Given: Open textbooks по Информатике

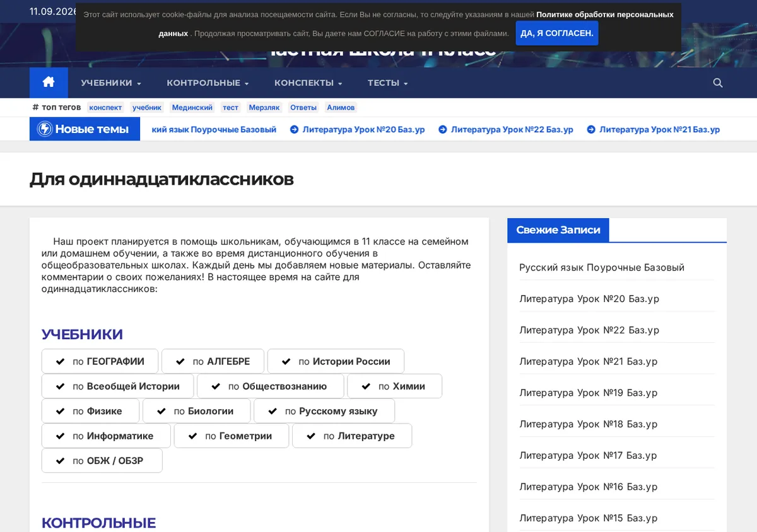Looking at the screenshot, I should click(x=106, y=436).
